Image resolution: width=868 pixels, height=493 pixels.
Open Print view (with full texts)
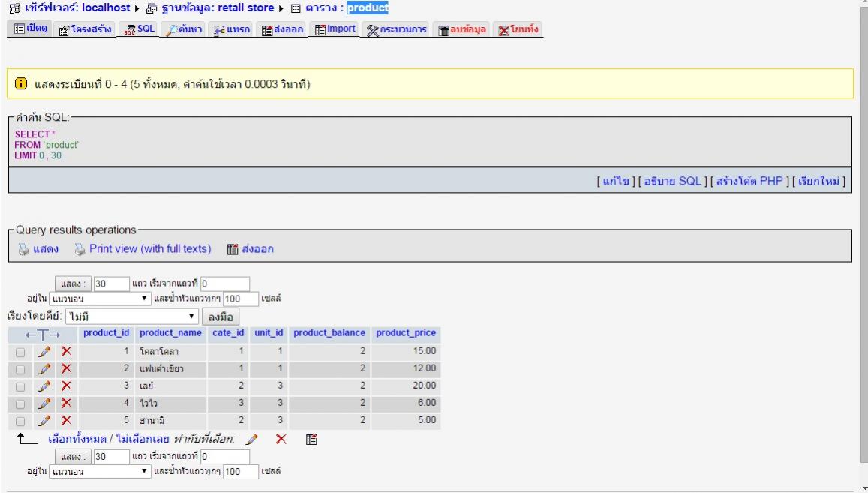tap(149, 249)
